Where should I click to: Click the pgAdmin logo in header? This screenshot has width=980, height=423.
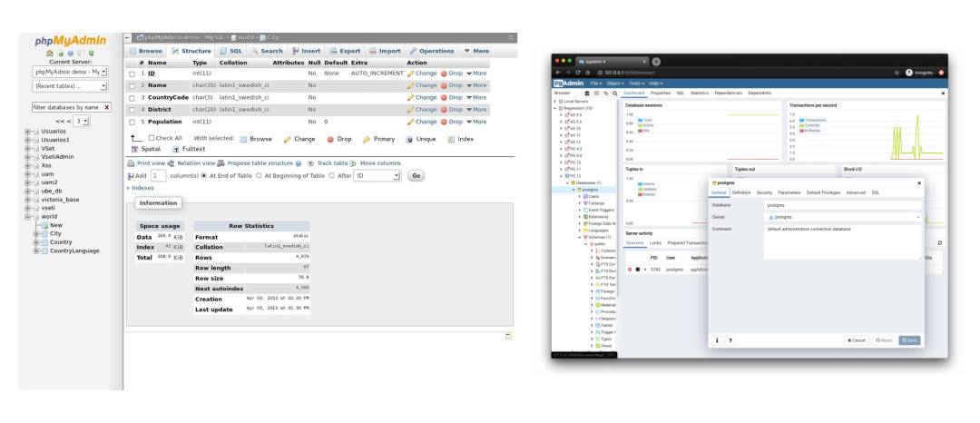pyautogui.click(x=569, y=84)
